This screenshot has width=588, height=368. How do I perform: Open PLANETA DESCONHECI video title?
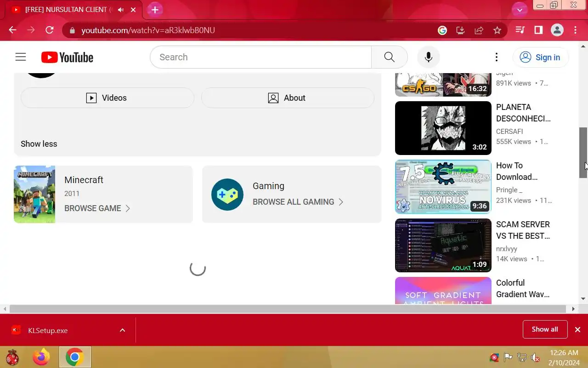(x=523, y=113)
